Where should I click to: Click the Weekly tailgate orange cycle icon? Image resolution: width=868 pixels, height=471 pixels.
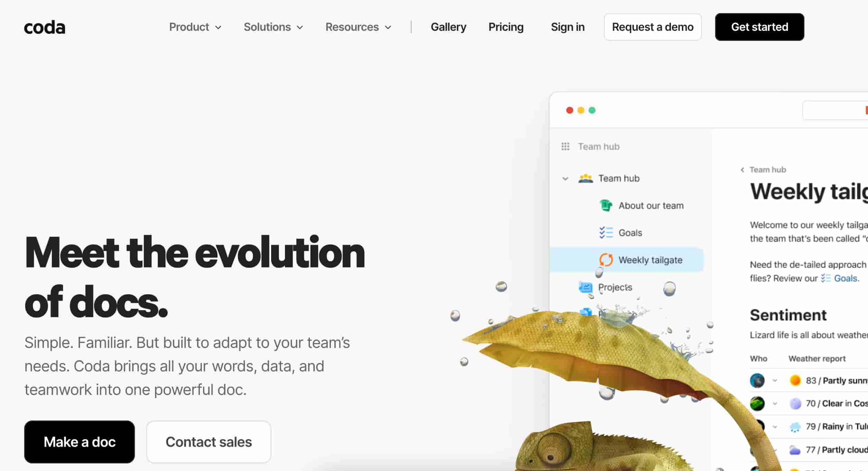click(606, 260)
